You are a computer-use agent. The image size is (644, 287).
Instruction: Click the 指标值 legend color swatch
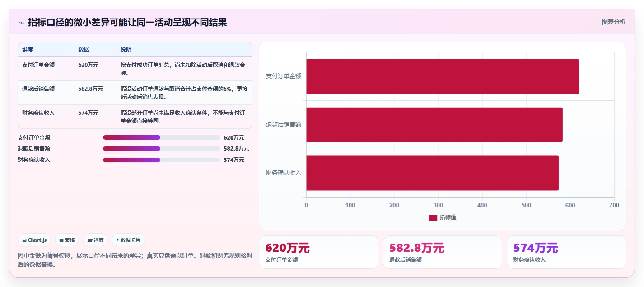pos(433,218)
